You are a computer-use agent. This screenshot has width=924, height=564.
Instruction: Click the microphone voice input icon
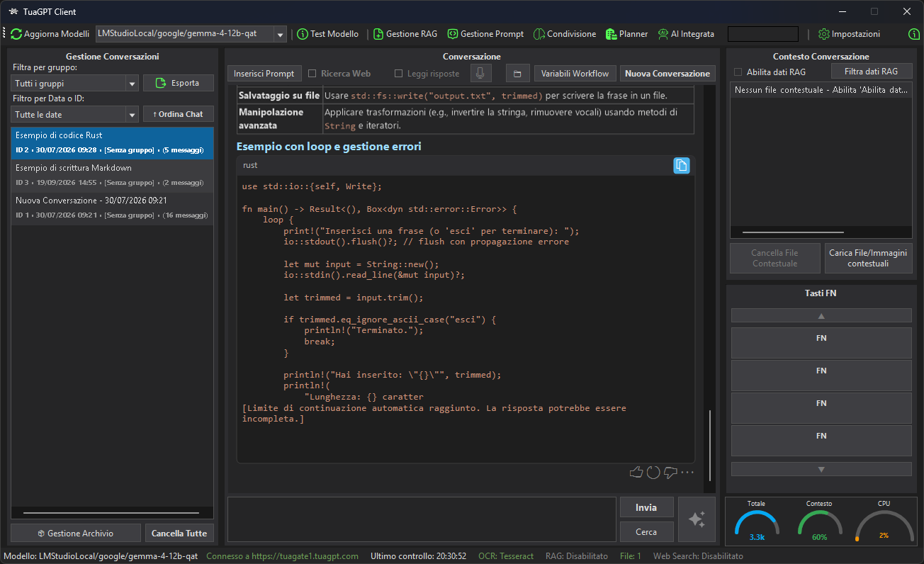click(x=481, y=73)
